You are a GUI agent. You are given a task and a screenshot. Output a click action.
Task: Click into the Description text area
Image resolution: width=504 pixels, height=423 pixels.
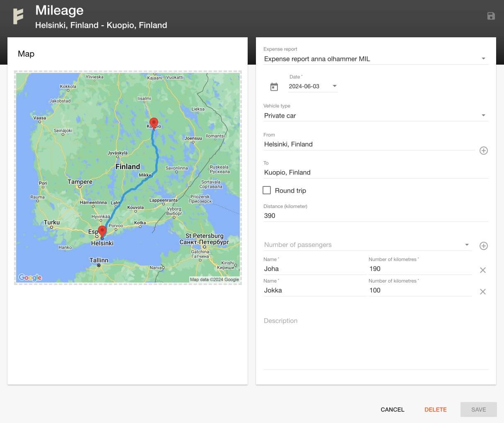(375, 342)
